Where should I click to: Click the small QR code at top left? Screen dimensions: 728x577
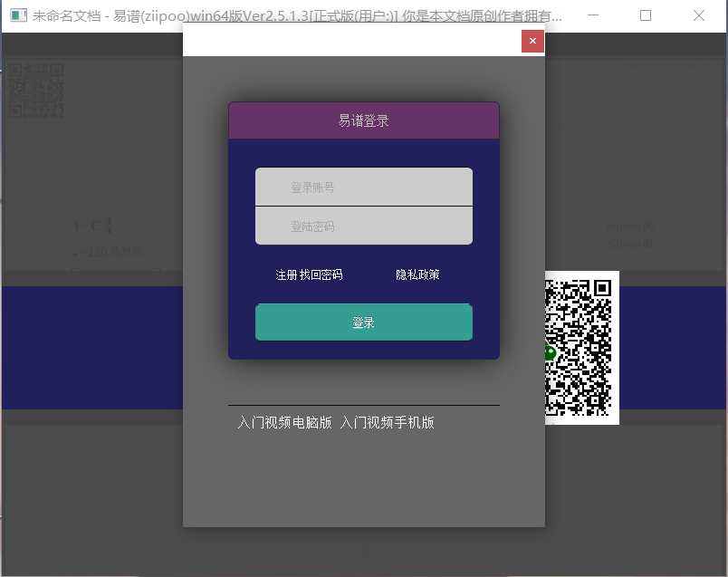(x=35, y=91)
